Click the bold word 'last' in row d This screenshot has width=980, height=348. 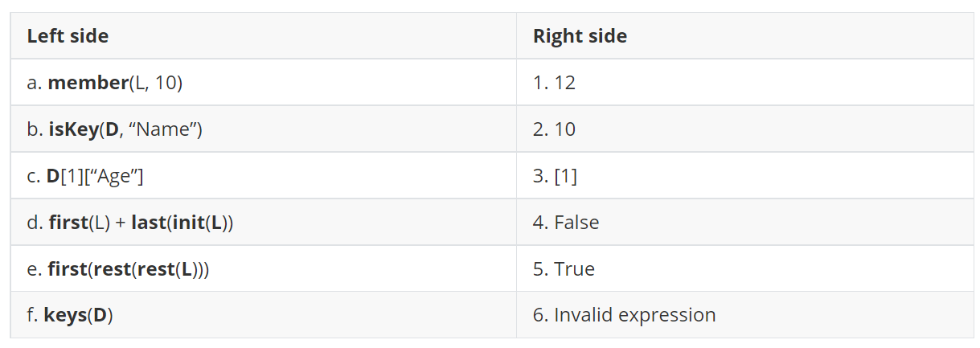tap(146, 223)
